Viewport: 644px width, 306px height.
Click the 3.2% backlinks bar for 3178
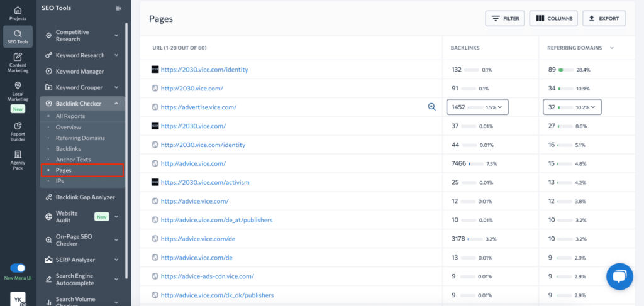[x=475, y=239]
